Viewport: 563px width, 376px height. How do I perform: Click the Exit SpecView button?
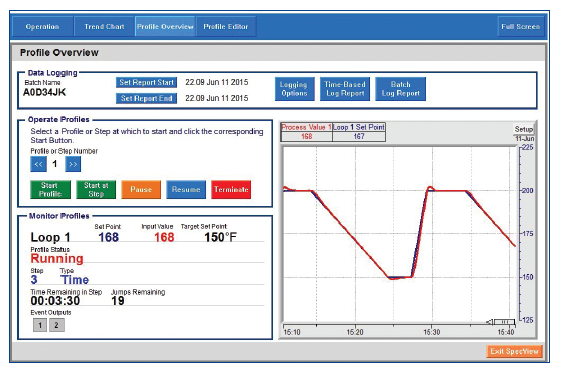[x=514, y=351]
